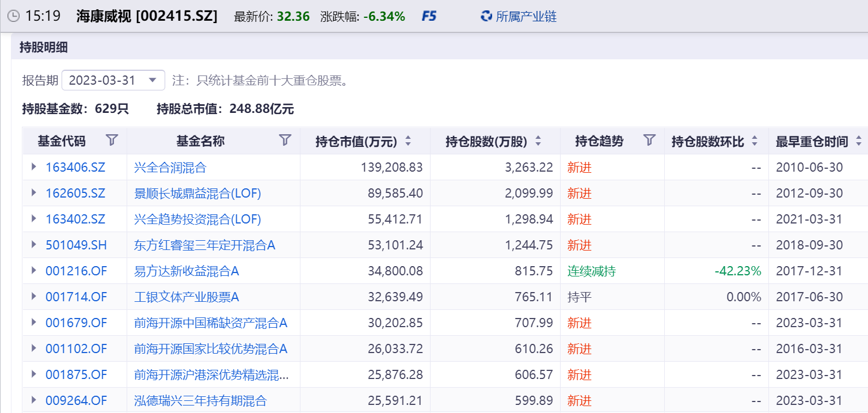Open 东方红睿玺三年定开混合A fund link

click(x=204, y=245)
